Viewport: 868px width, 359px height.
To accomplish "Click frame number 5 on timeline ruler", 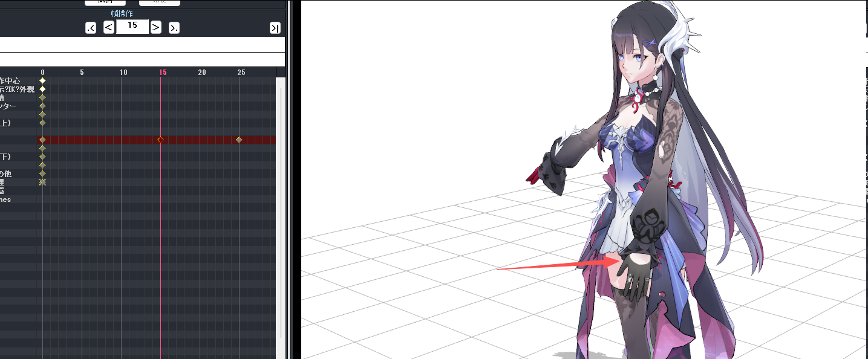I will (x=82, y=73).
